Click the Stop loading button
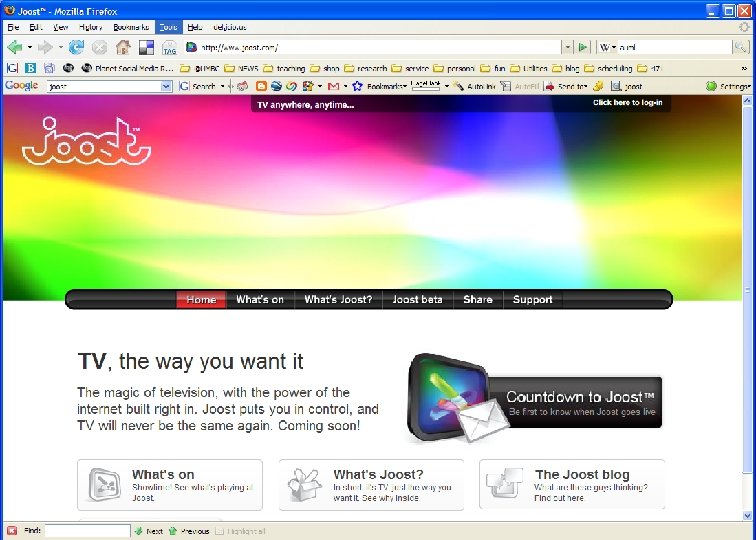 tap(99, 47)
